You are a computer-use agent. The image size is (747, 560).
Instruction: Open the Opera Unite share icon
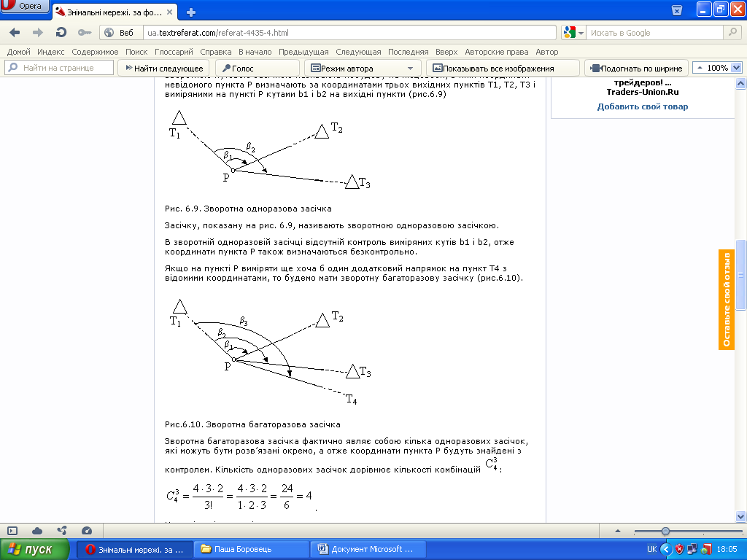click(62, 531)
